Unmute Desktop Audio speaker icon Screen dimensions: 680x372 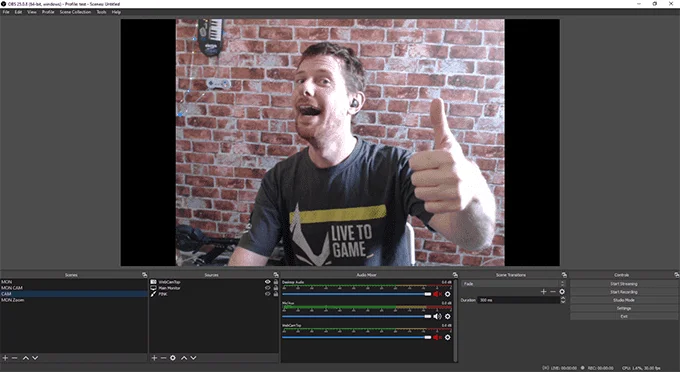[x=437, y=294]
